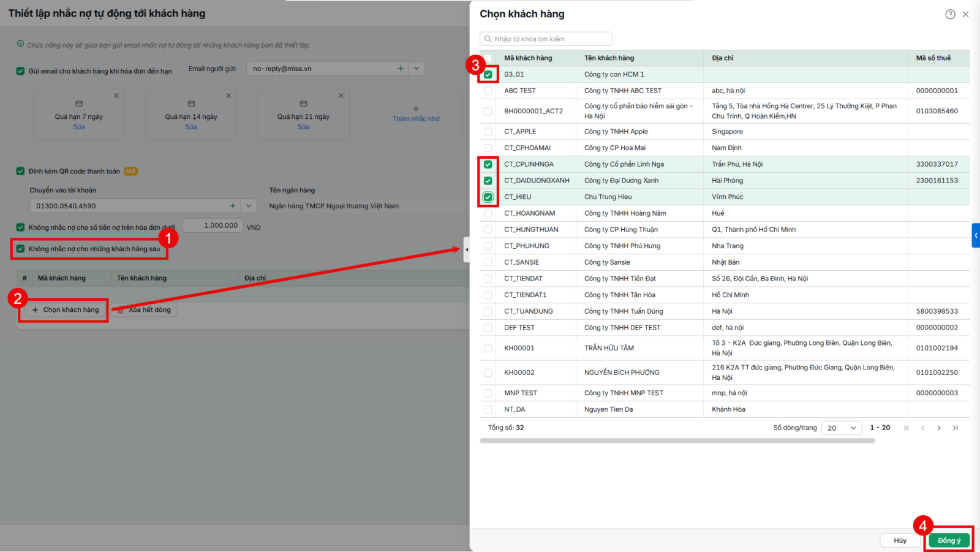Edit Quá hạn 14 ngày via Sửa link
This screenshot has width=980, height=552.
pos(191,127)
